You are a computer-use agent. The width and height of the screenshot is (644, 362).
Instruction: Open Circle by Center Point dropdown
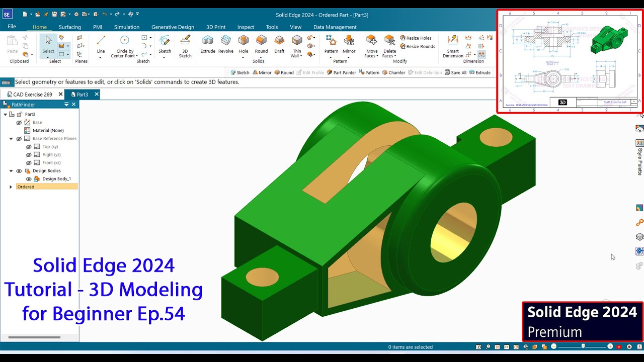point(136,56)
